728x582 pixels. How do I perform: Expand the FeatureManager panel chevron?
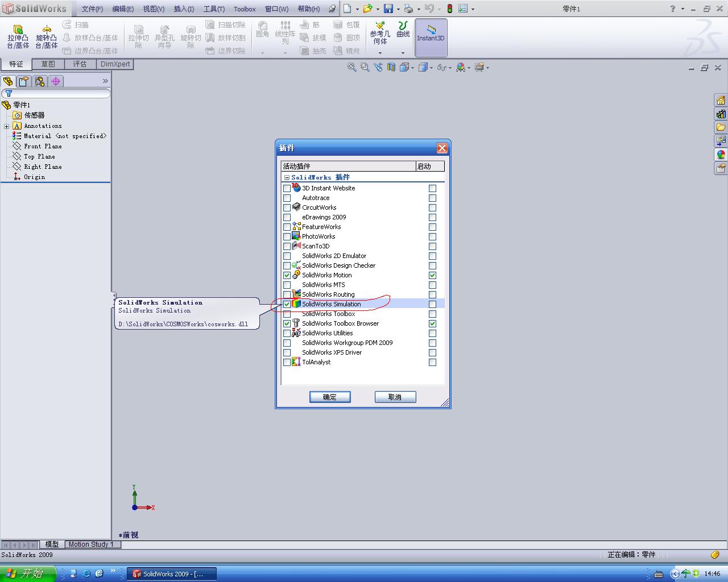pos(105,81)
